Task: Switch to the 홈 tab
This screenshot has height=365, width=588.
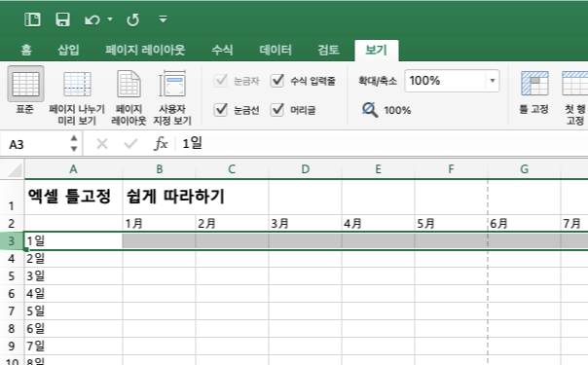Action: coord(26,50)
